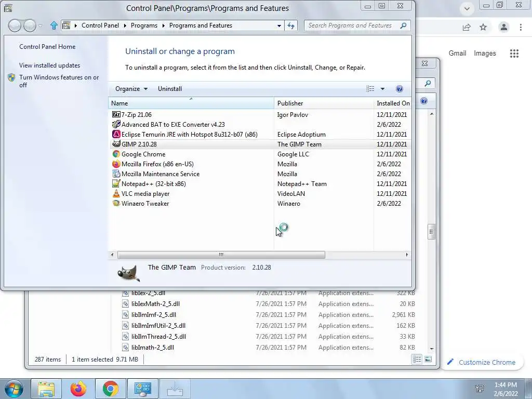Open the Chrome three-dot menu
Image resolution: width=532 pixels, height=399 pixels.
[521, 27]
